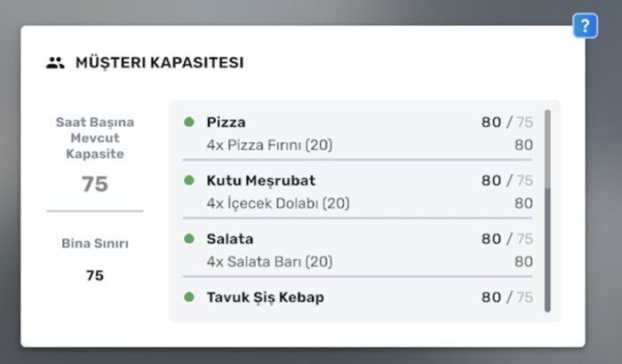Click the Saat Başına Mevcut Kapasite value

click(x=94, y=185)
